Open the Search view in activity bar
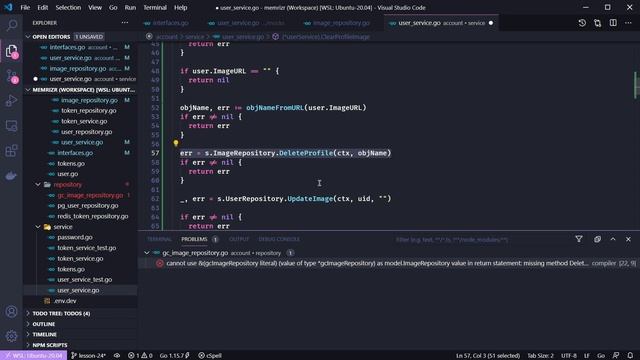This screenshot has height=360, width=640. pyautogui.click(x=11, y=25)
